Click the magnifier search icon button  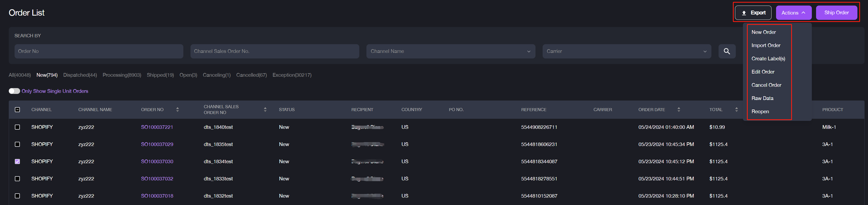click(727, 51)
